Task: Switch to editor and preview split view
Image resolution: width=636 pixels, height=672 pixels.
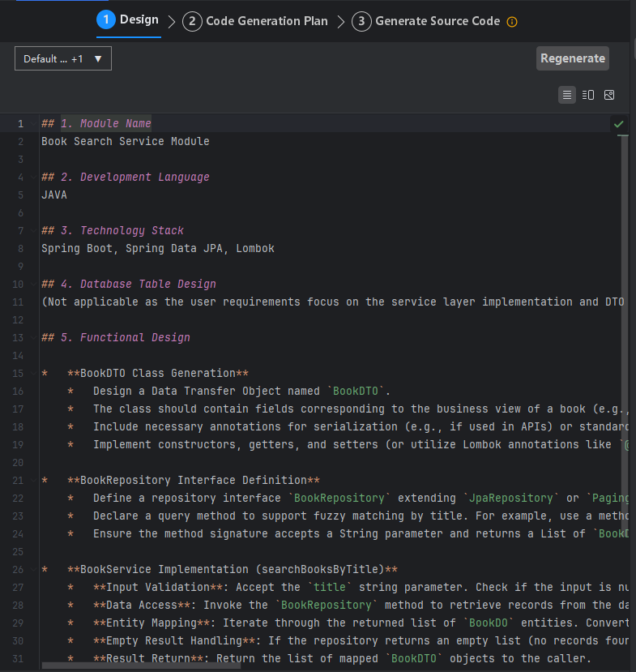Action: [588, 95]
